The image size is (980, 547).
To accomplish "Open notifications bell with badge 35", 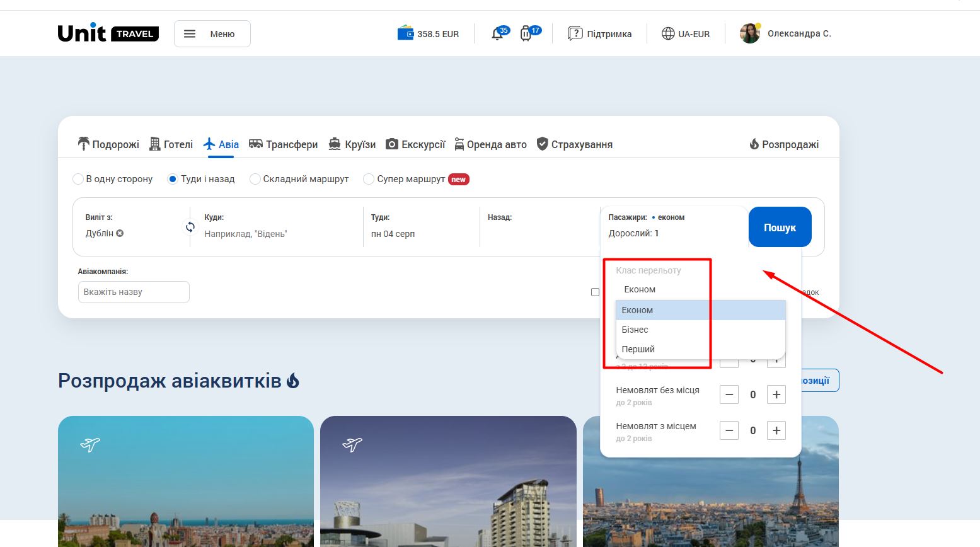I will point(500,33).
